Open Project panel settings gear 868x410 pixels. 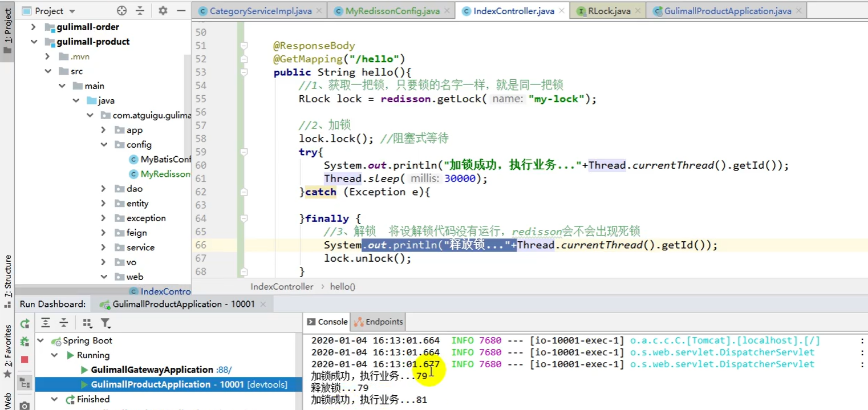point(163,11)
